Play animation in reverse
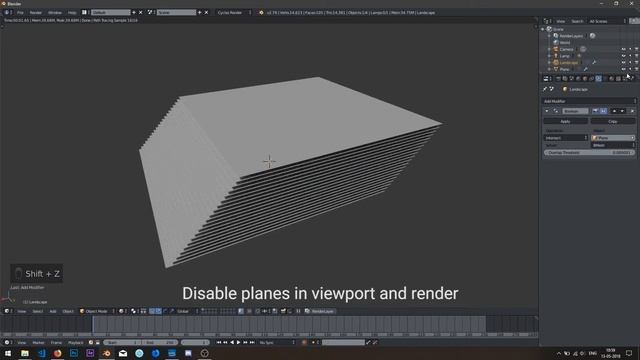The image size is (640, 360). (232, 342)
